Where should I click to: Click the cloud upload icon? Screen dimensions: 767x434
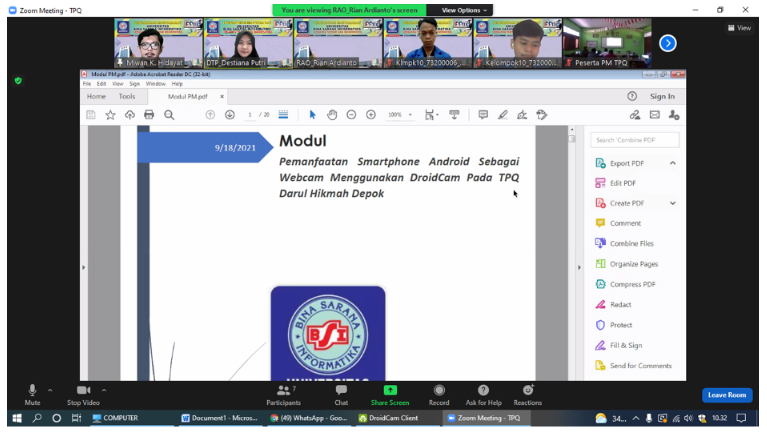[130, 115]
